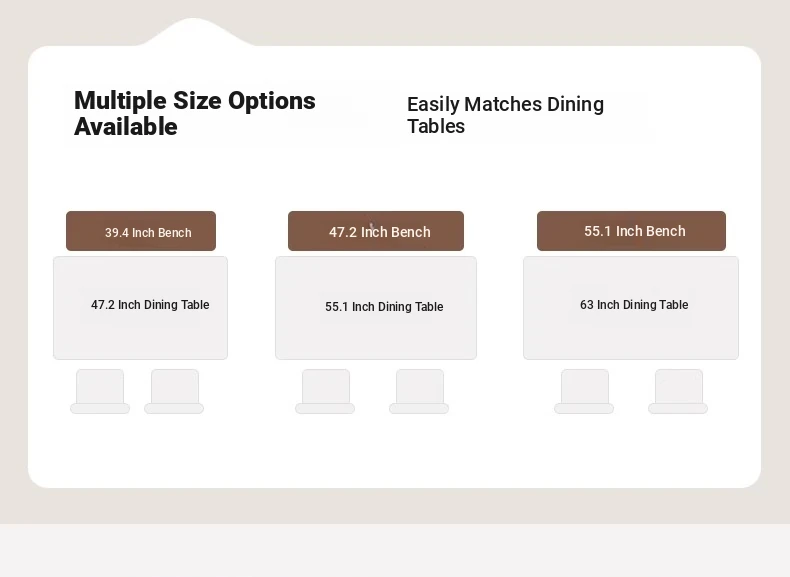
Task: Click the word Tables in the subtitle
Action: click(x=436, y=126)
